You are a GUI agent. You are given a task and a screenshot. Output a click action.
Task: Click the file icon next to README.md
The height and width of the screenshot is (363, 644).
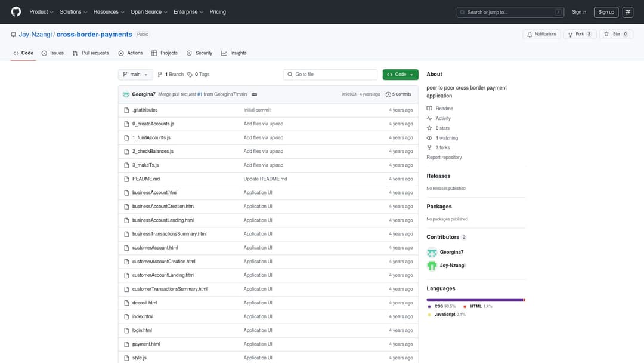126,179
